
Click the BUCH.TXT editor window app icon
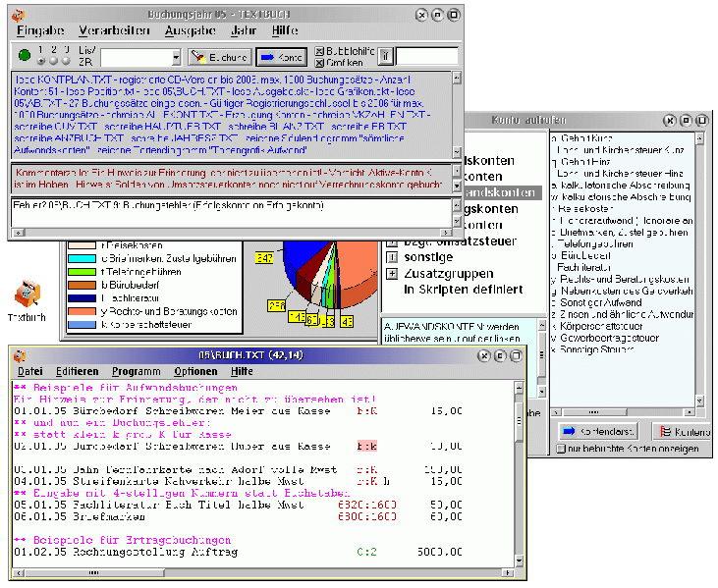click(x=20, y=355)
